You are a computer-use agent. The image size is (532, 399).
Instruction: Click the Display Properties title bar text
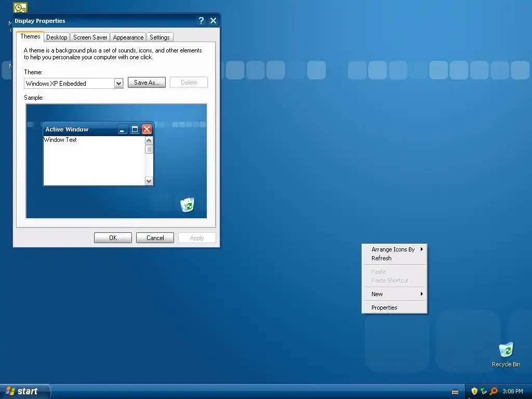point(39,21)
